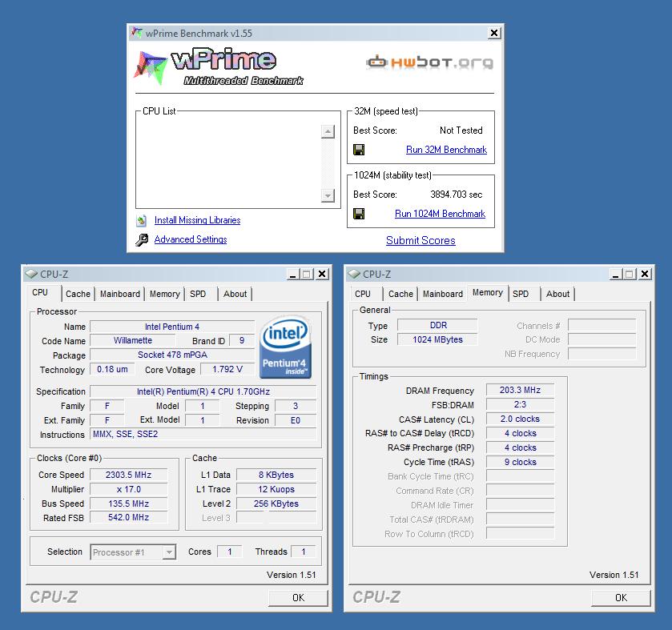Click the Core Speed value 2303.5 MHz
The image size is (672, 630).
pyautogui.click(x=129, y=475)
